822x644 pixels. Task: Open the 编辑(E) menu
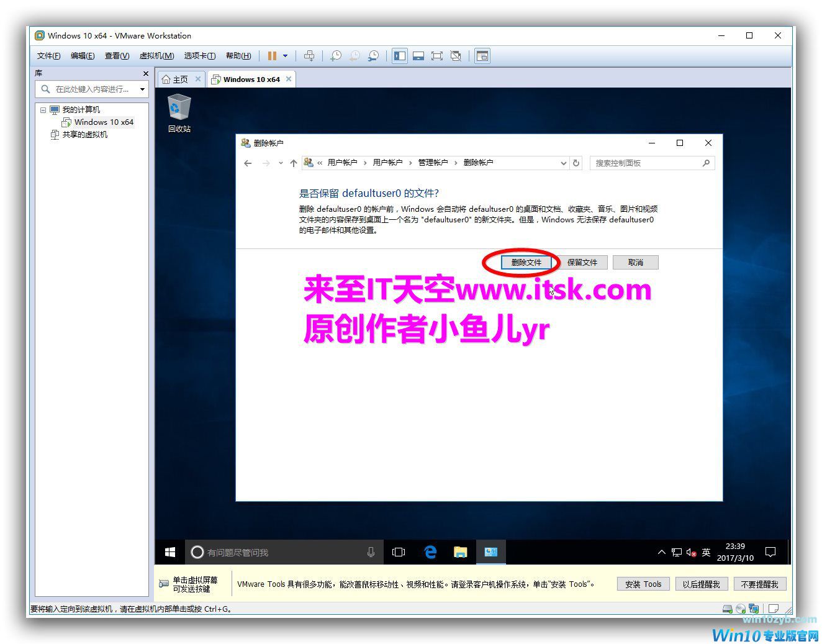83,56
